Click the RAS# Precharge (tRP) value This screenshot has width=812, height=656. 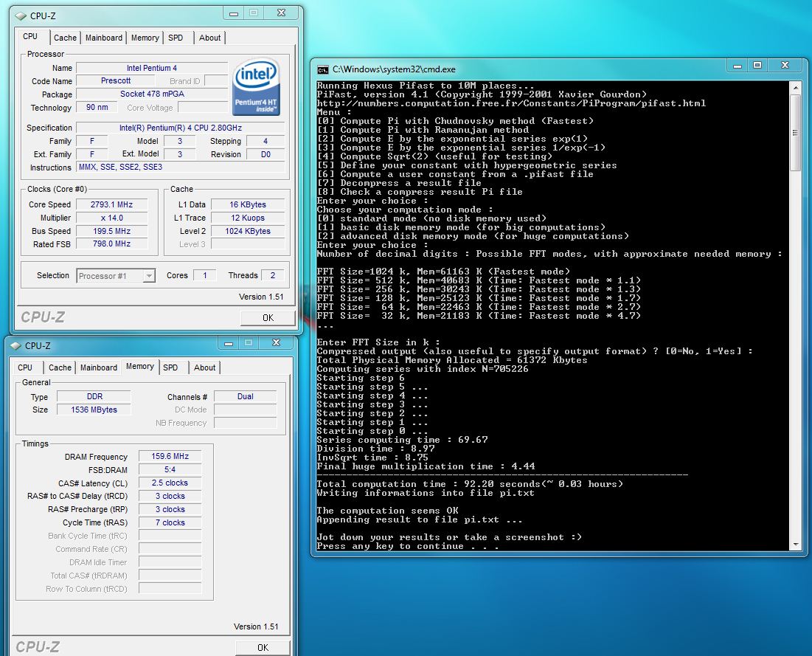[170, 509]
